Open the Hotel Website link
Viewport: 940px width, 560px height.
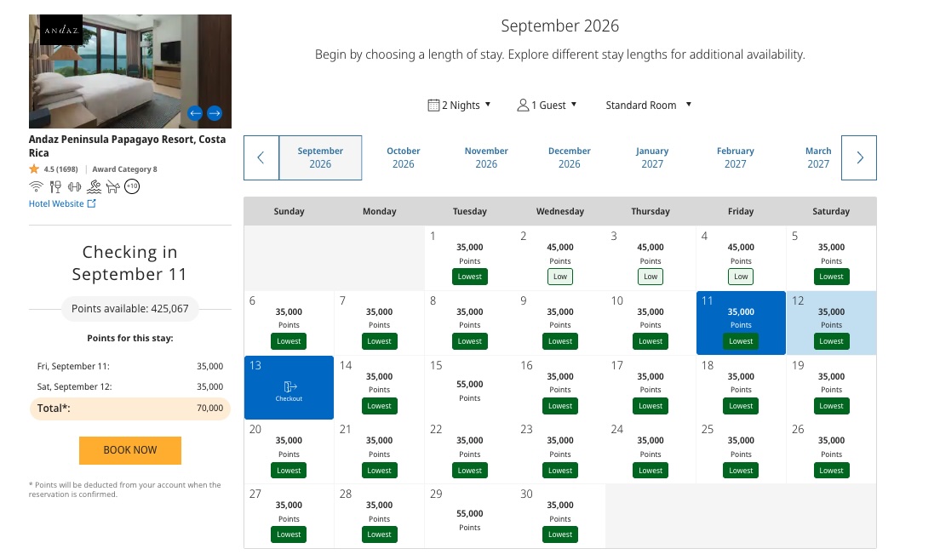(x=62, y=203)
